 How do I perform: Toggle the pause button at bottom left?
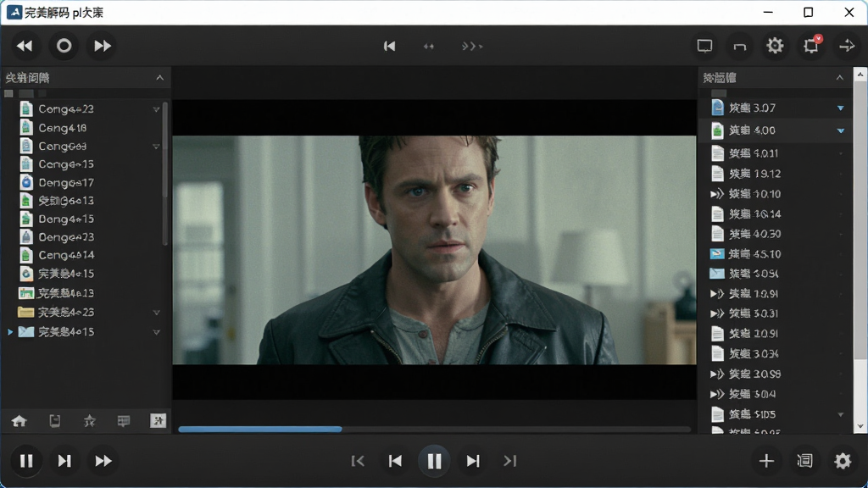(26, 461)
